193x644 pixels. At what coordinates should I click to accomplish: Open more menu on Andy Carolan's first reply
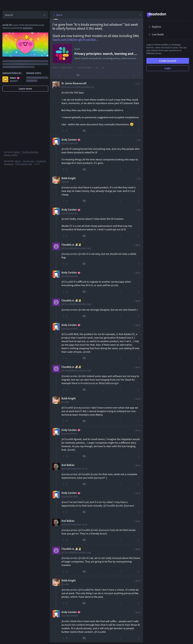click(x=138, y=169)
